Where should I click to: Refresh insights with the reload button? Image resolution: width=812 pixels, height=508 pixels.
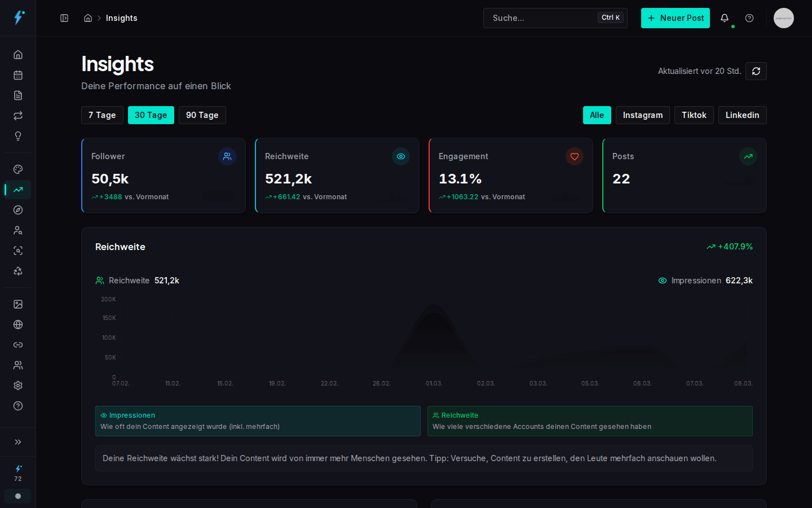756,71
